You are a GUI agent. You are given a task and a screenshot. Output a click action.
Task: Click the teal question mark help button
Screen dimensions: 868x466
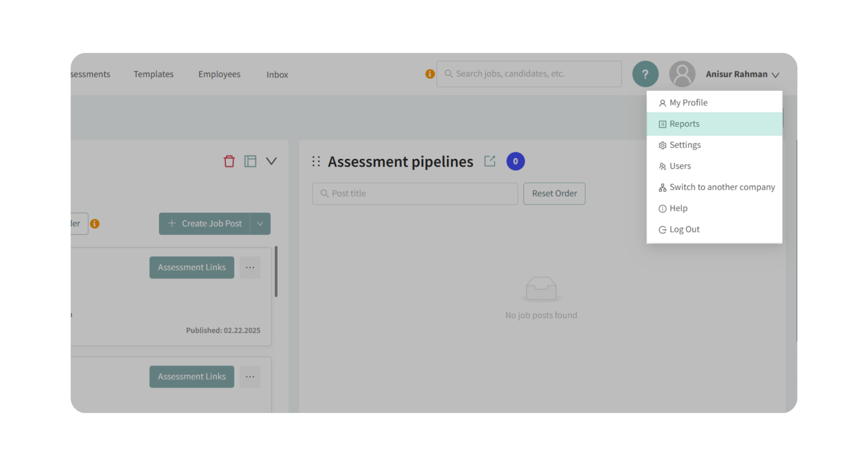point(645,74)
